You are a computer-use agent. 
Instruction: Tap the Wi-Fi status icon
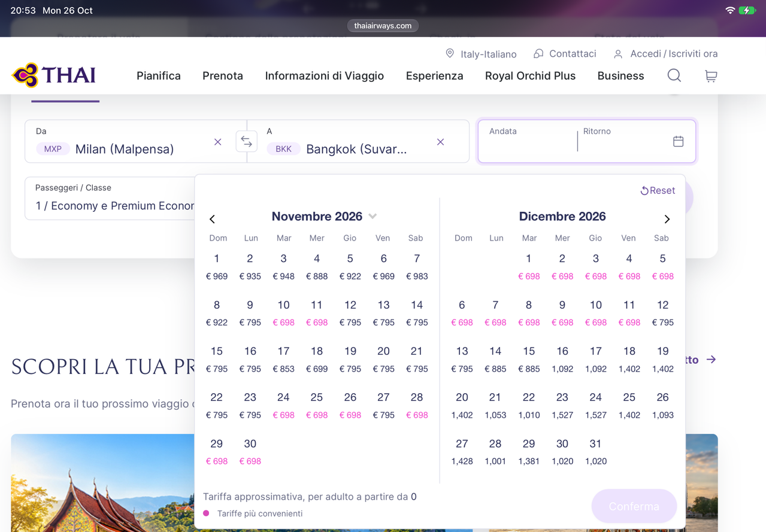pos(730,10)
